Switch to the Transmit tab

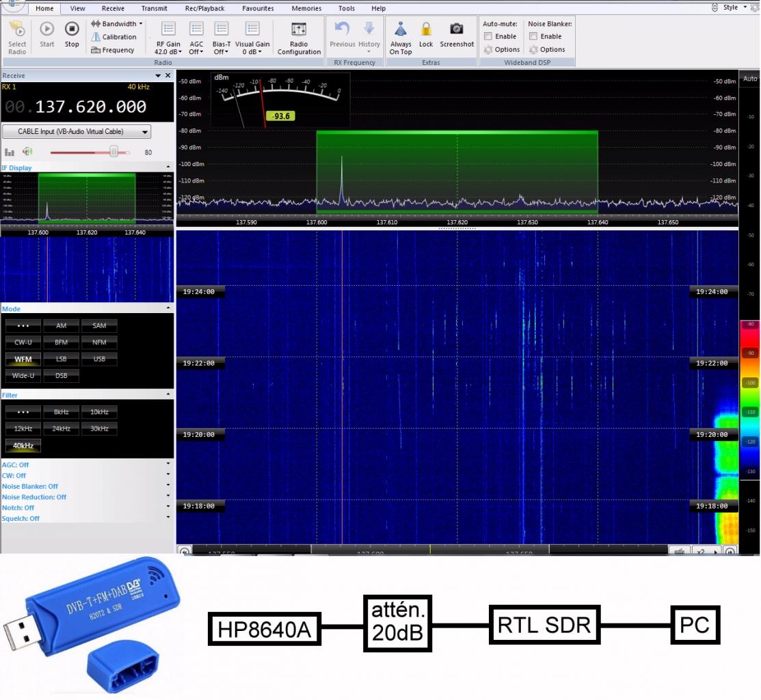[154, 8]
